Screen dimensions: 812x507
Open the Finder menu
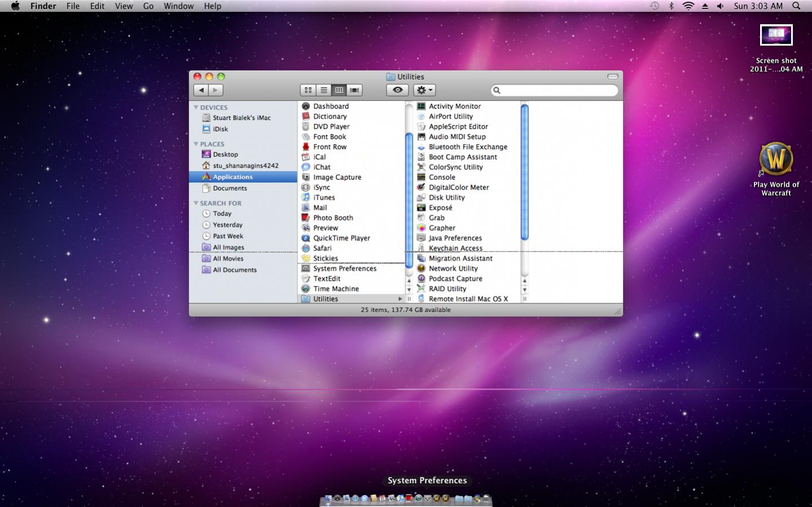[x=43, y=6]
